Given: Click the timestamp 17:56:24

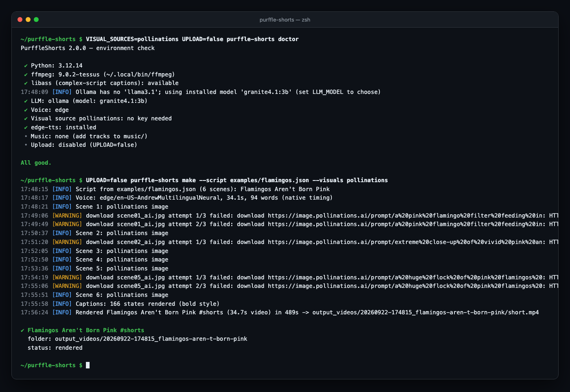Looking at the screenshot, I should 35,312.
